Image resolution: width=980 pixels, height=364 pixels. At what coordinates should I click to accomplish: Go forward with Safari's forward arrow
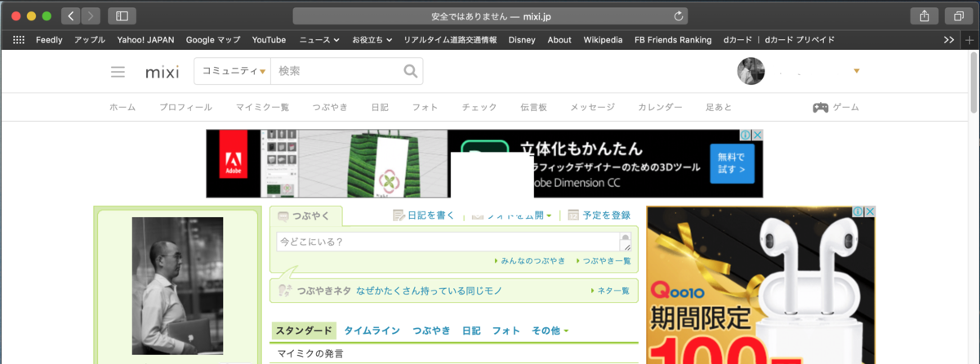[91, 16]
